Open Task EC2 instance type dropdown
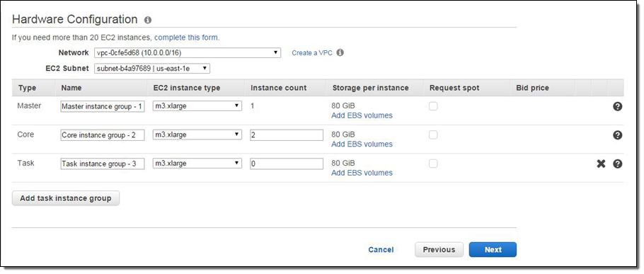Image resolution: width=644 pixels, height=274 pixels. 197,164
